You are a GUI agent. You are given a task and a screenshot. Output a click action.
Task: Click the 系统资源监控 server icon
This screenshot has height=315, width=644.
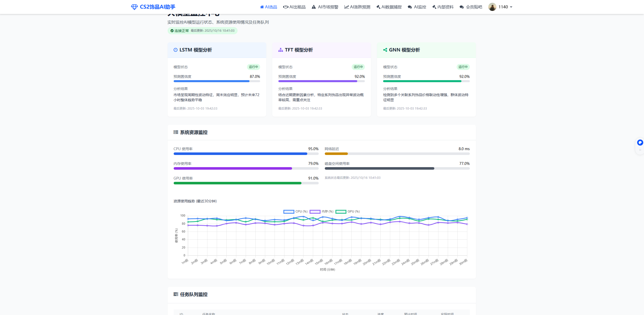176,132
